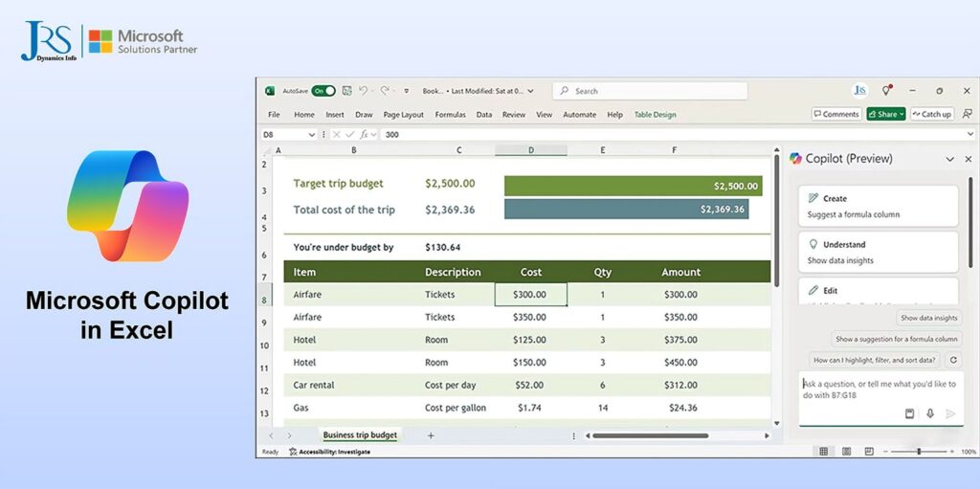Go to next sheet arrow
This screenshot has height=489, width=980.
(289, 435)
